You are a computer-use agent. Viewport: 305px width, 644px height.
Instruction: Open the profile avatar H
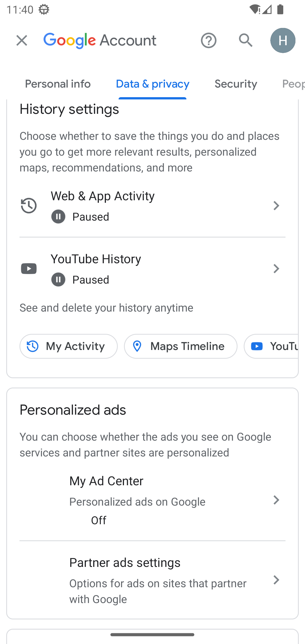(283, 40)
